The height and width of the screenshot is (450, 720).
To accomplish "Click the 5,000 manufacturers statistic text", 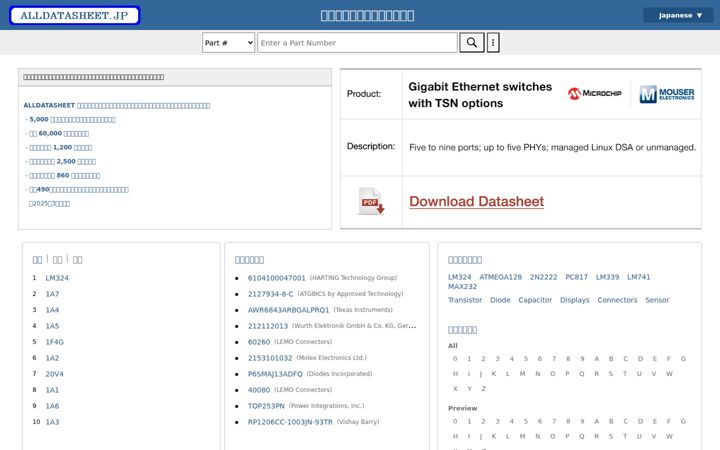I will [x=72, y=119].
